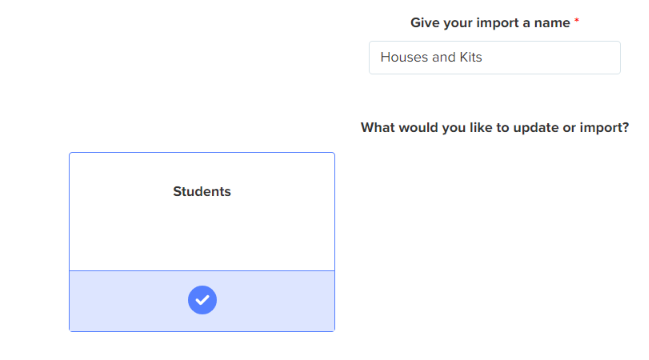Viewport: 649px width, 360px height.
Task: Click the 'Give your import a name' label
Action: click(490, 23)
